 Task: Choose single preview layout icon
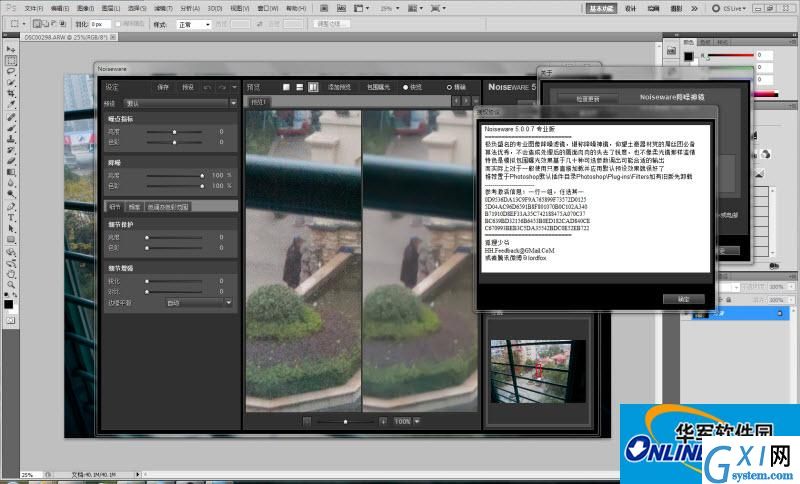(x=287, y=87)
